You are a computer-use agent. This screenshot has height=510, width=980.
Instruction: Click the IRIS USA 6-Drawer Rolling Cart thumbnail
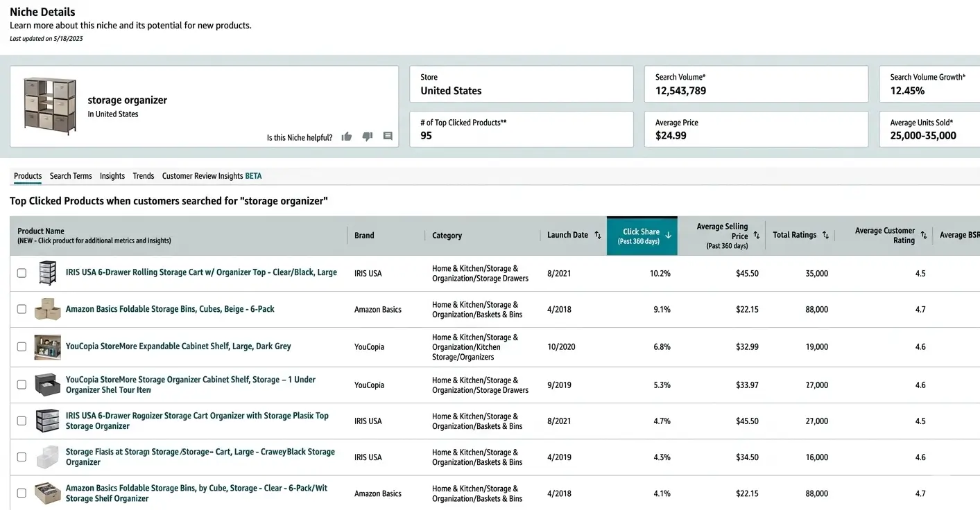[46, 273]
